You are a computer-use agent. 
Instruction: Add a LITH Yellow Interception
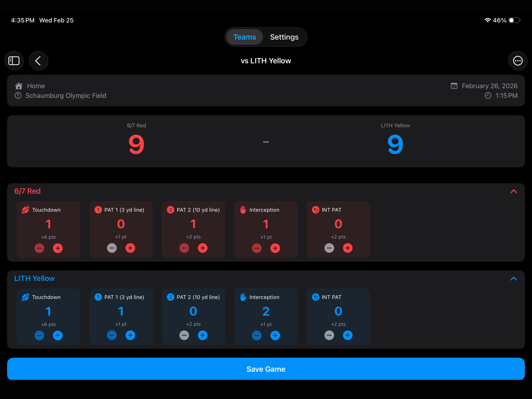[x=275, y=335]
